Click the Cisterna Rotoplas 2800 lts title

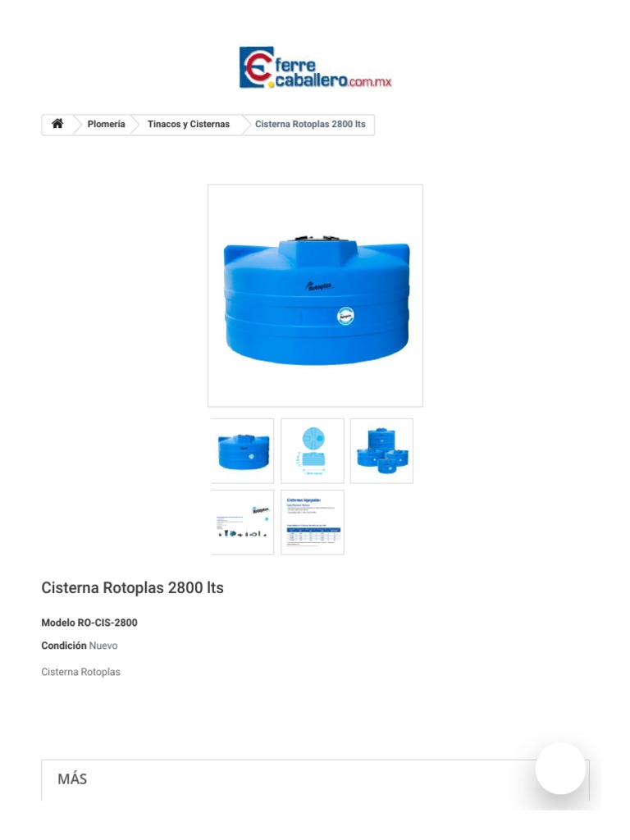pyautogui.click(x=132, y=587)
